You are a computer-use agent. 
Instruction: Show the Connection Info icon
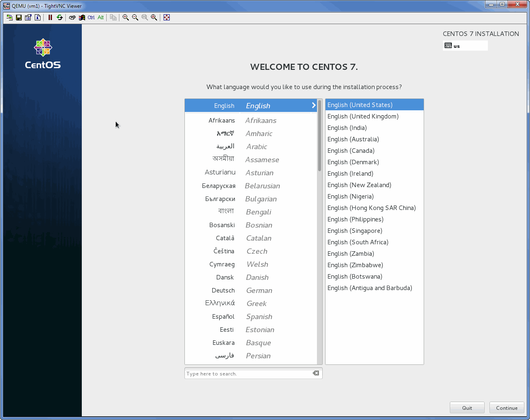pyautogui.click(x=38, y=18)
